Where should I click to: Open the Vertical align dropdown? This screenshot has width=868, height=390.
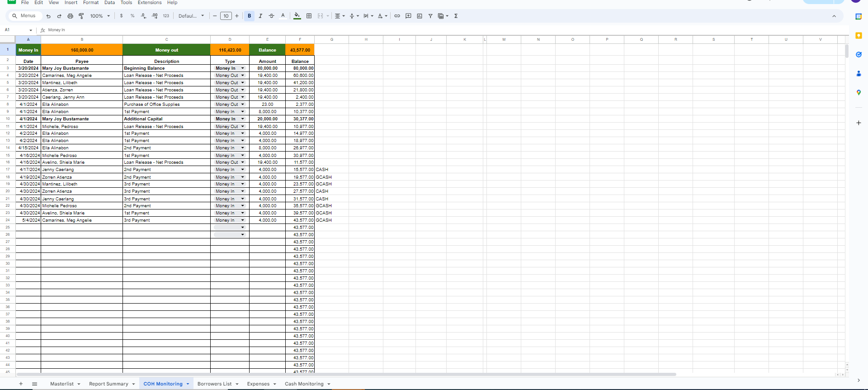tap(354, 16)
